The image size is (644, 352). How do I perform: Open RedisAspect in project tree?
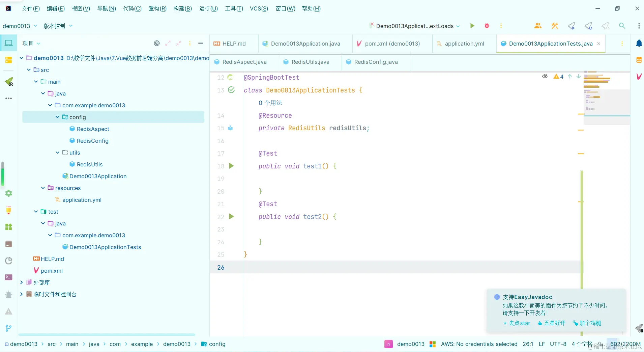[x=93, y=129]
